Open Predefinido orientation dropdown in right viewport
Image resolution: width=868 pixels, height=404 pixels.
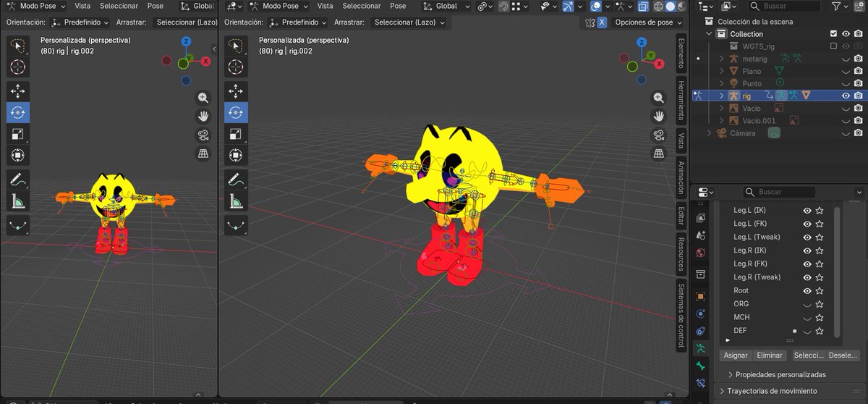coord(298,22)
